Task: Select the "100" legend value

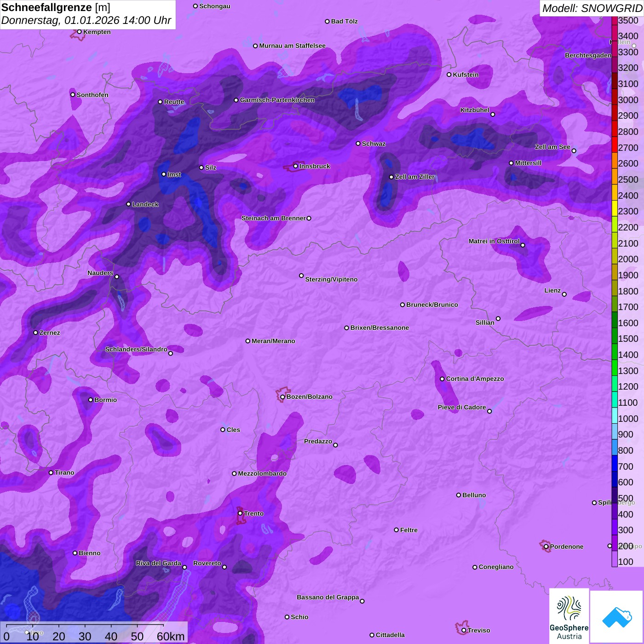Action: click(626, 562)
